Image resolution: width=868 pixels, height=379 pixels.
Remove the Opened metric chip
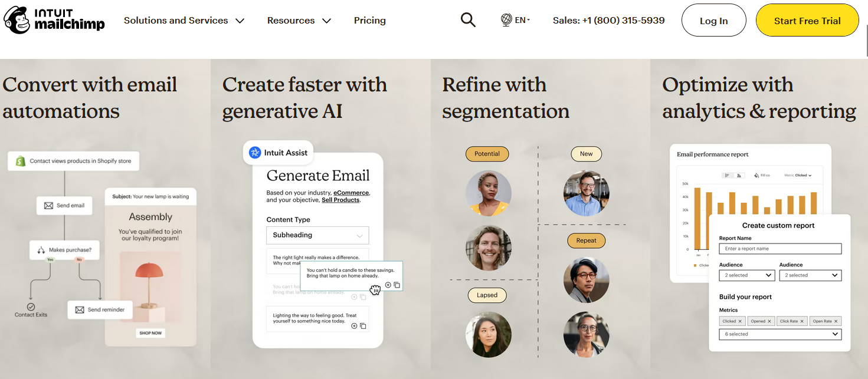pos(768,321)
